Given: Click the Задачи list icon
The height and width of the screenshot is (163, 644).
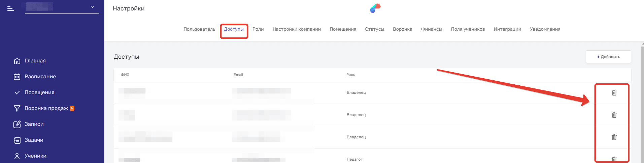Looking at the screenshot, I should tap(17, 140).
